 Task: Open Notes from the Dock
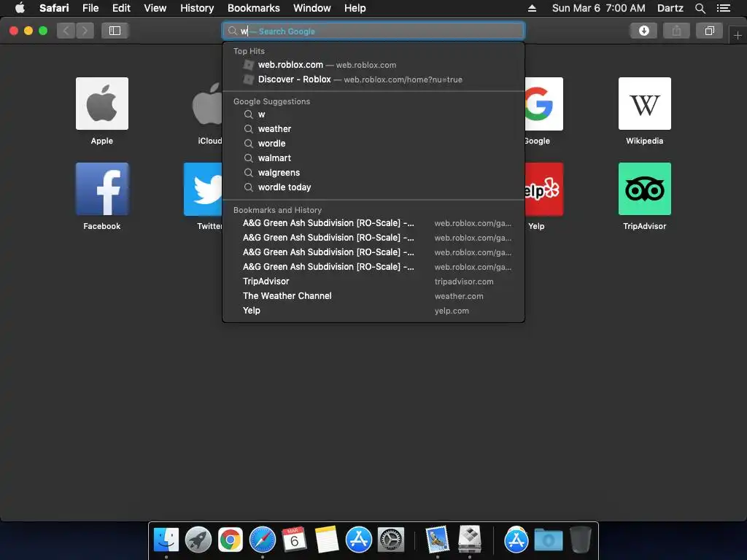pos(327,540)
